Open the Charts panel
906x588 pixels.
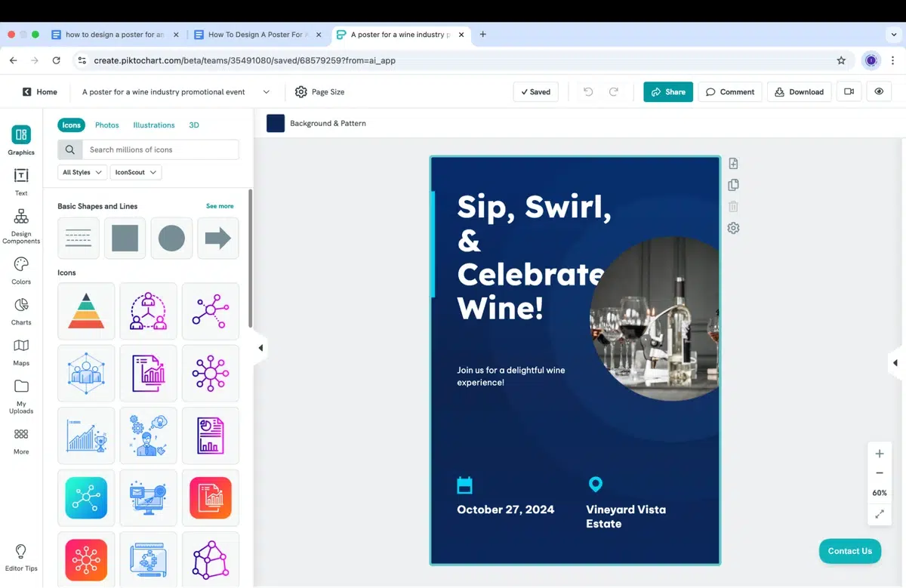click(x=20, y=309)
